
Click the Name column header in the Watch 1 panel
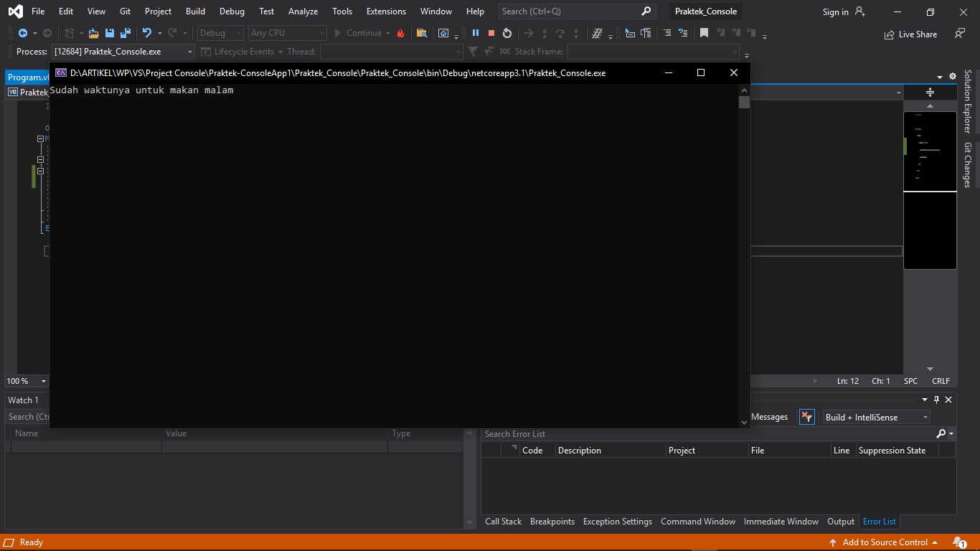(x=86, y=433)
